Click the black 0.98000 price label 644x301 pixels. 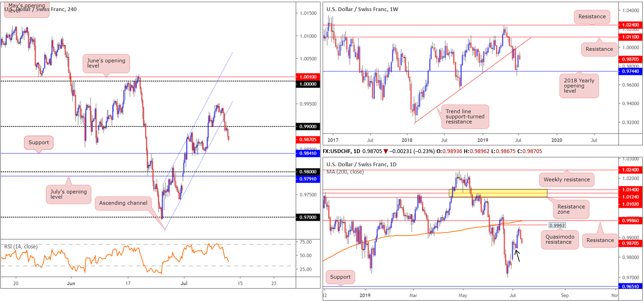(x=308, y=171)
